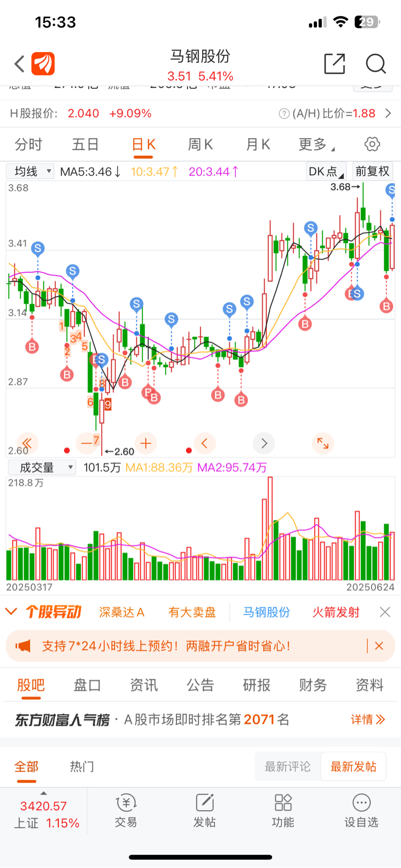The image size is (401, 868).
Task: Select 全部 posts filter
Action: 26,767
